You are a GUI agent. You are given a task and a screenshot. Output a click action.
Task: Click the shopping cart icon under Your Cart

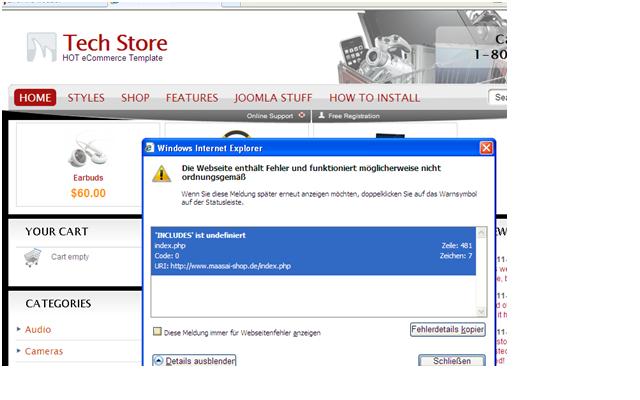[x=33, y=257]
